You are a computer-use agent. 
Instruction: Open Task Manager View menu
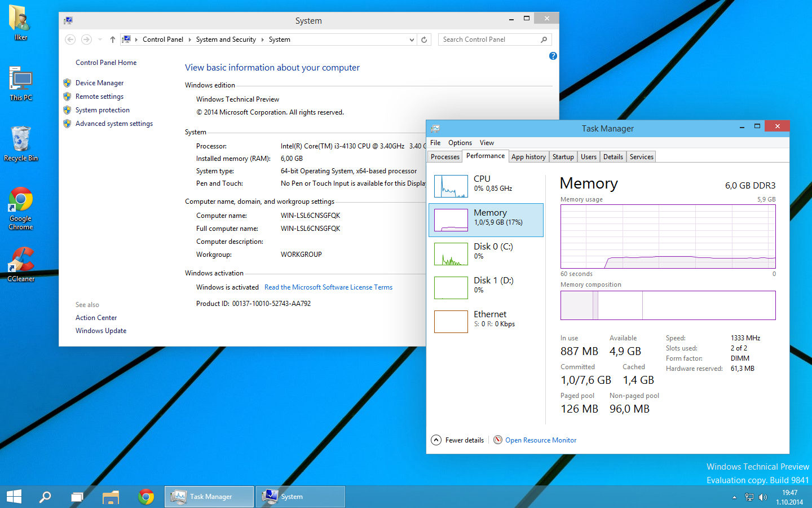coord(487,143)
